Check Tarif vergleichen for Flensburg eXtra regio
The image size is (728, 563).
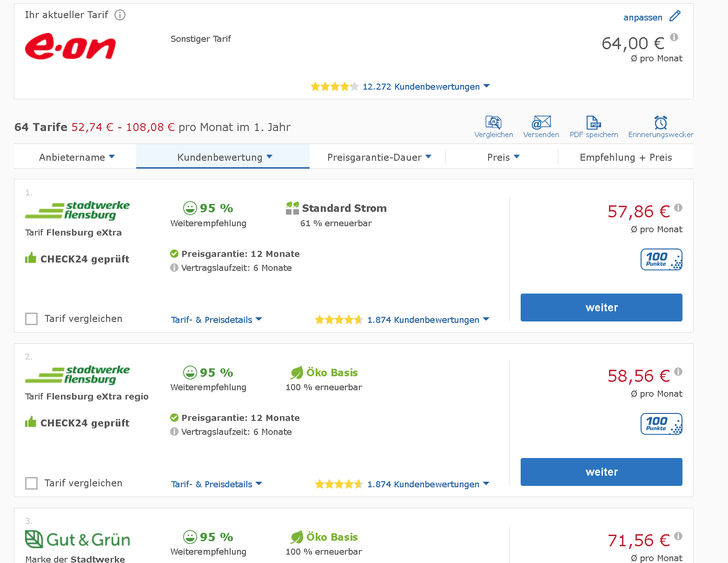31,483
